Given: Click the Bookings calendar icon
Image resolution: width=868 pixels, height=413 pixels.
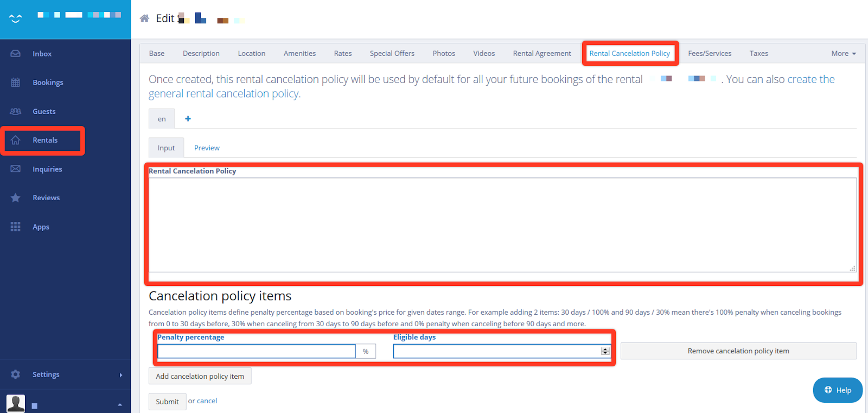Looking at the screenshot, I should point(16,82).
